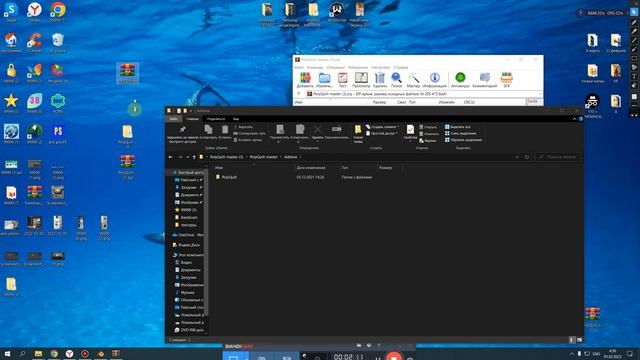Screen dimensions: 640x360
Task: Switch to Explorer Главная ribbon tab
Action: click(x=192, y=119)
